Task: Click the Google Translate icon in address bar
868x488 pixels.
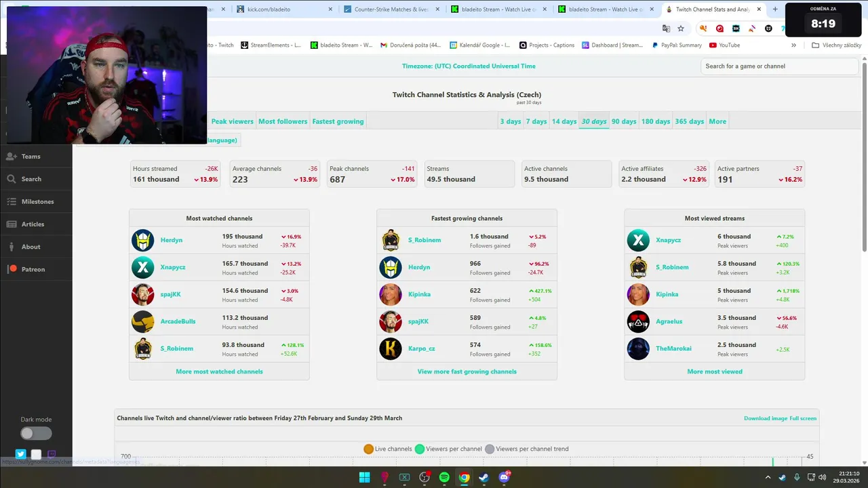Action: coord(666,28)
